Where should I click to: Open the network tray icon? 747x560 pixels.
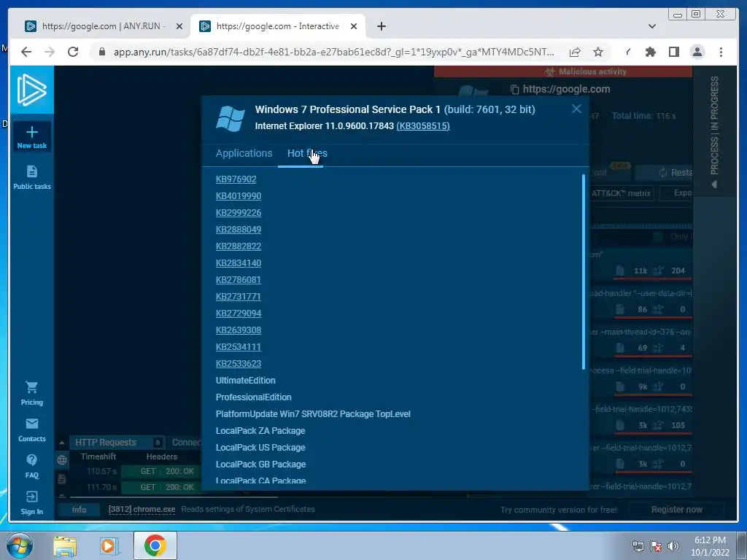(x=638, y=546)
